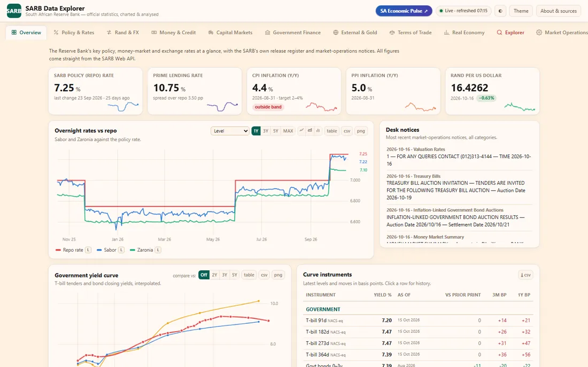Open SA Economic Pulse link

404,11
